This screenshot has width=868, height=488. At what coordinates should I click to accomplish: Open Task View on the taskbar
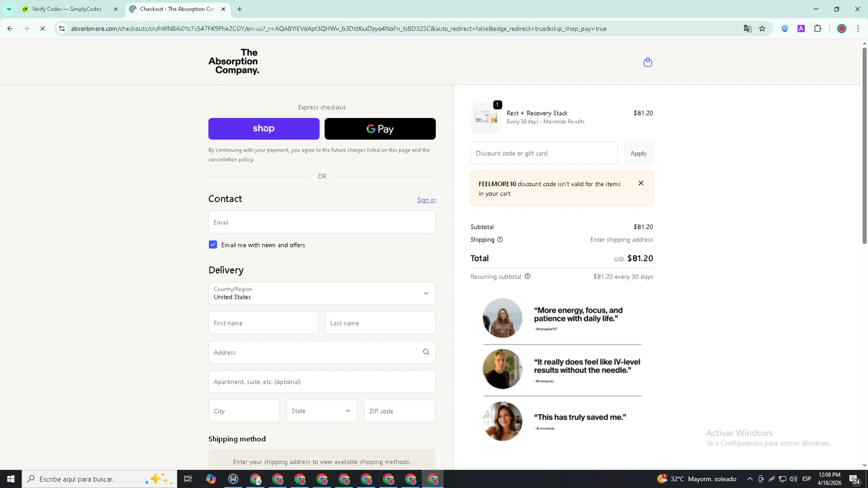point(188,479)
